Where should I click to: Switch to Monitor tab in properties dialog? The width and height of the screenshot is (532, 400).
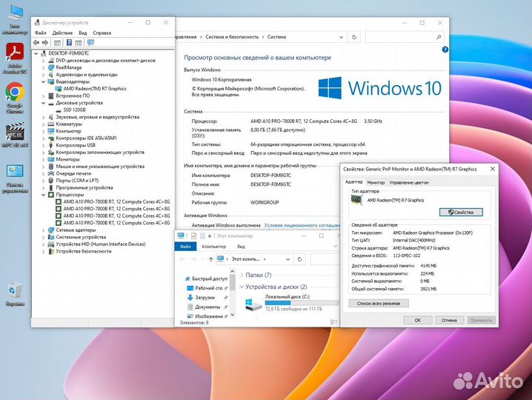click(376, 182)
